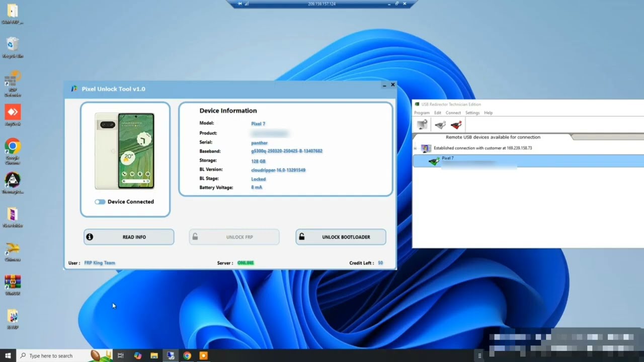Image resolution: width=644 pixels, height=362 pixels.
Task: Open File Explorer from the taskbar
Action: point(154,355)
